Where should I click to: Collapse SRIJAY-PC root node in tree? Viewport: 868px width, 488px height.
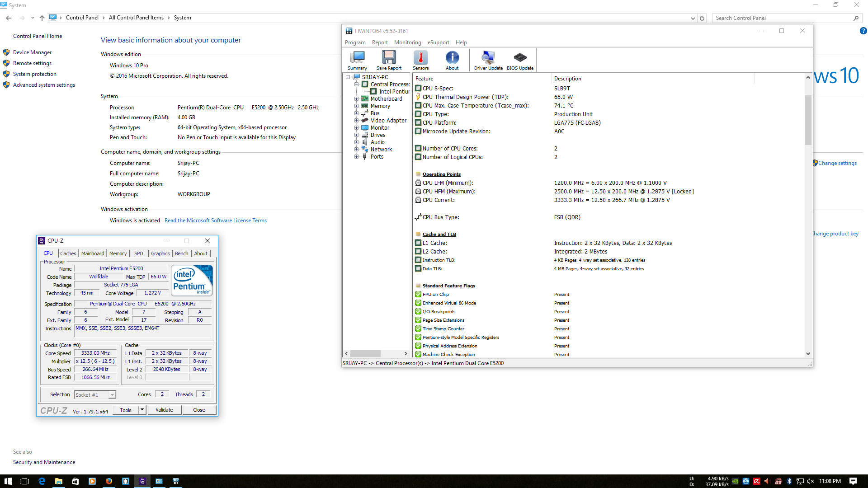[x=348, y=77]
